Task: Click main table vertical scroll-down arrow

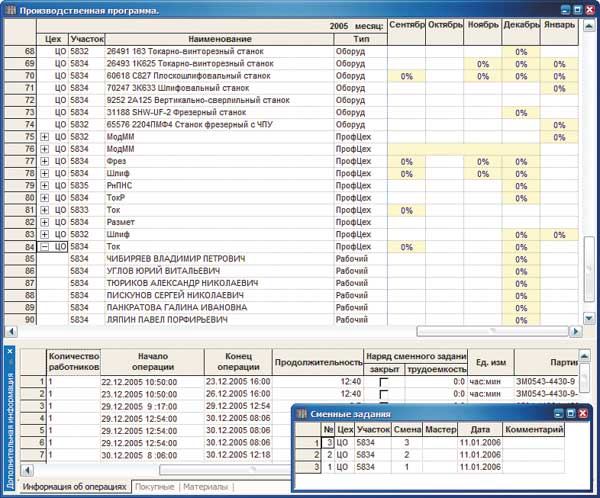Action: tap(589, 318)
